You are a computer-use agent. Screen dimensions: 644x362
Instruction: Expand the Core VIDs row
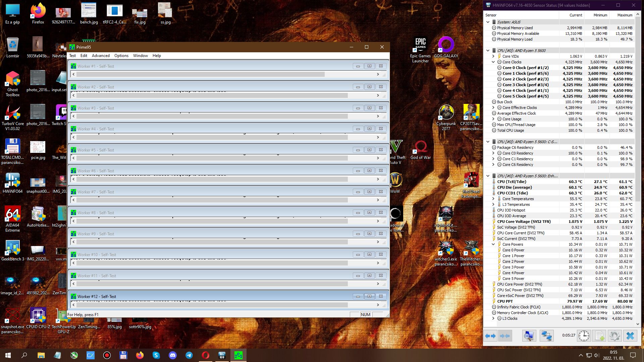[x=493, y=56]
